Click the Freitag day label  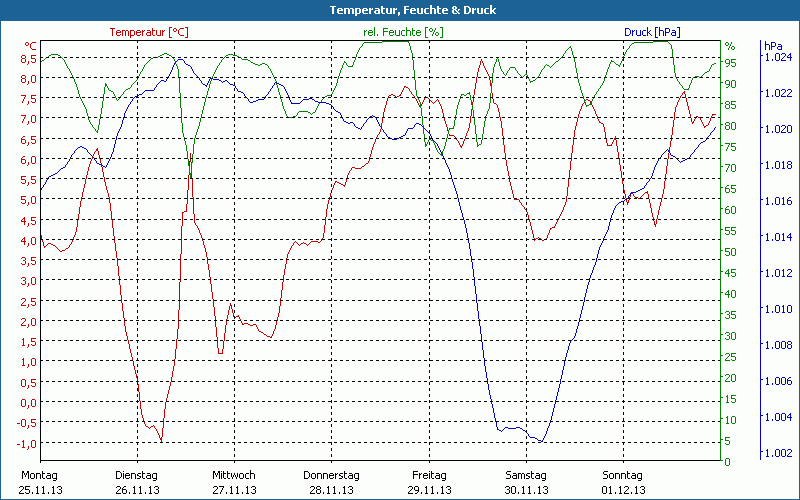pos(428,475)
